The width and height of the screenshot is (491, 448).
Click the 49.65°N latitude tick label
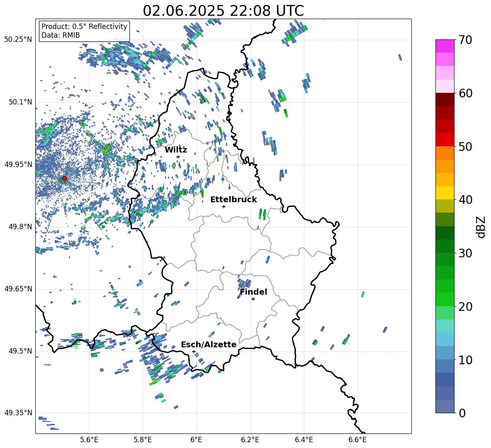point(18,289)
